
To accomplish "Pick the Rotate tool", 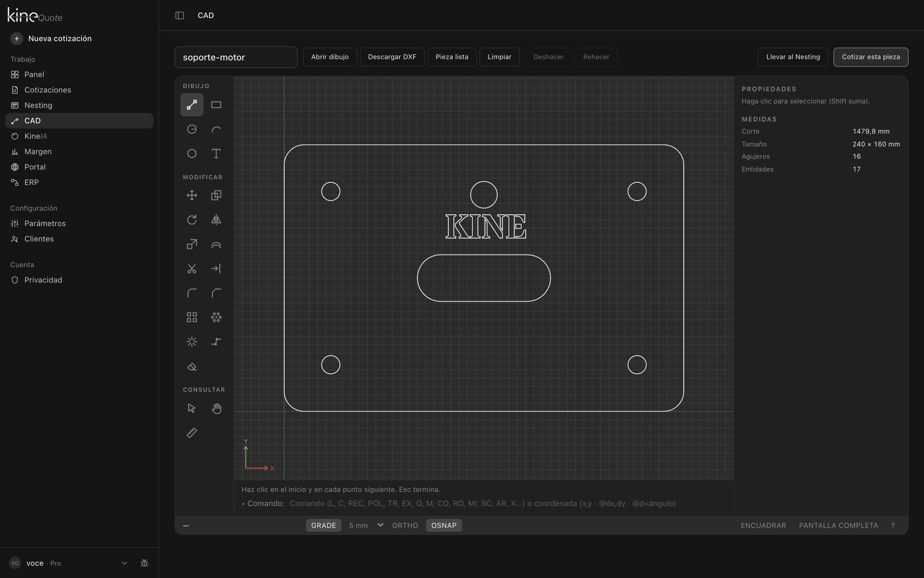I will [192, 220].
